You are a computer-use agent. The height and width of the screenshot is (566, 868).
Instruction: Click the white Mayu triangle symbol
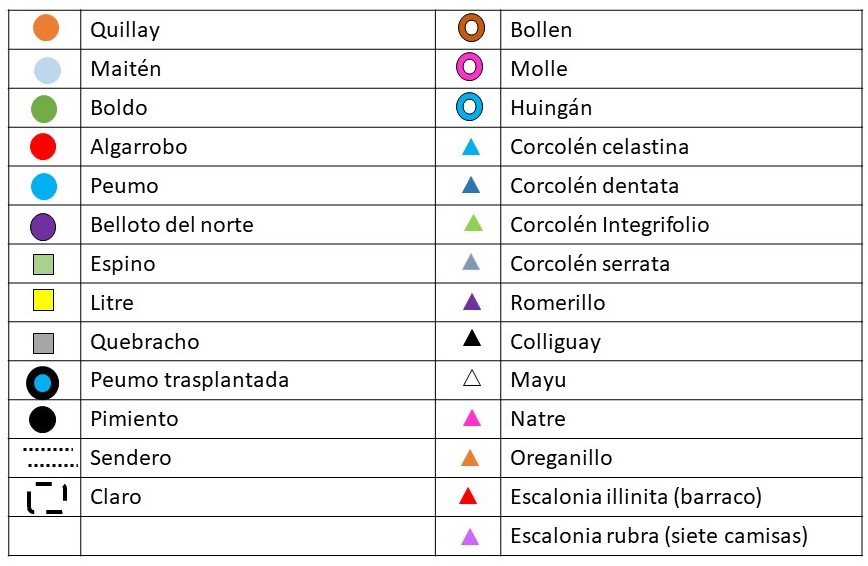[472, 379]
